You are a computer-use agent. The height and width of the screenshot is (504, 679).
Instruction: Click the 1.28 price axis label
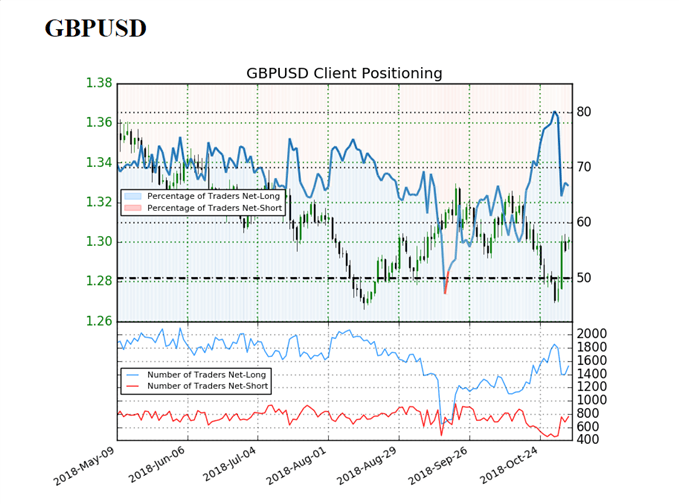tap(99, 281)
